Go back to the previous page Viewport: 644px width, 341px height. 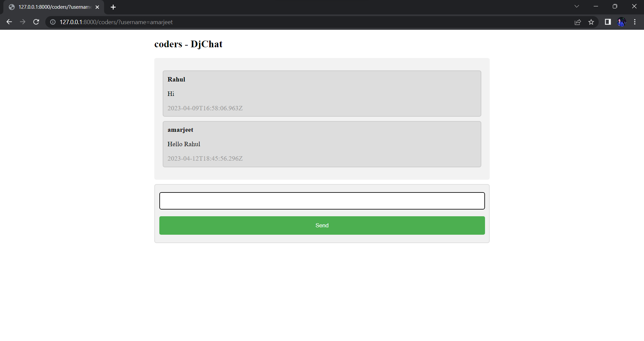click(9, 22)
